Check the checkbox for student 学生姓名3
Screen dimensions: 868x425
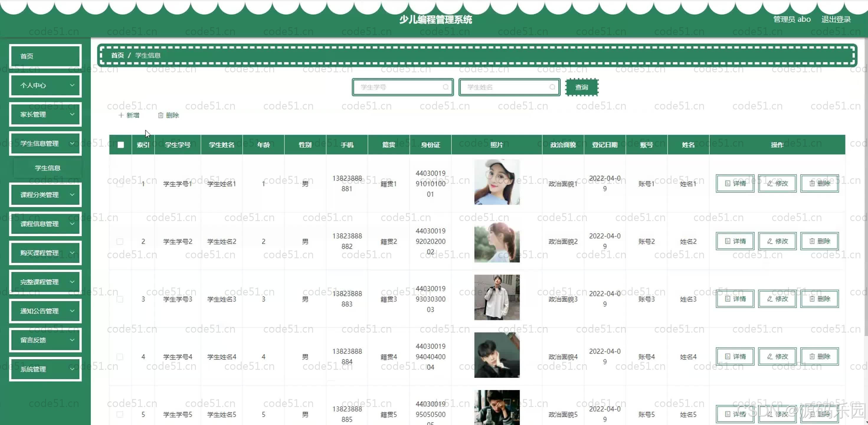point(120,299)
